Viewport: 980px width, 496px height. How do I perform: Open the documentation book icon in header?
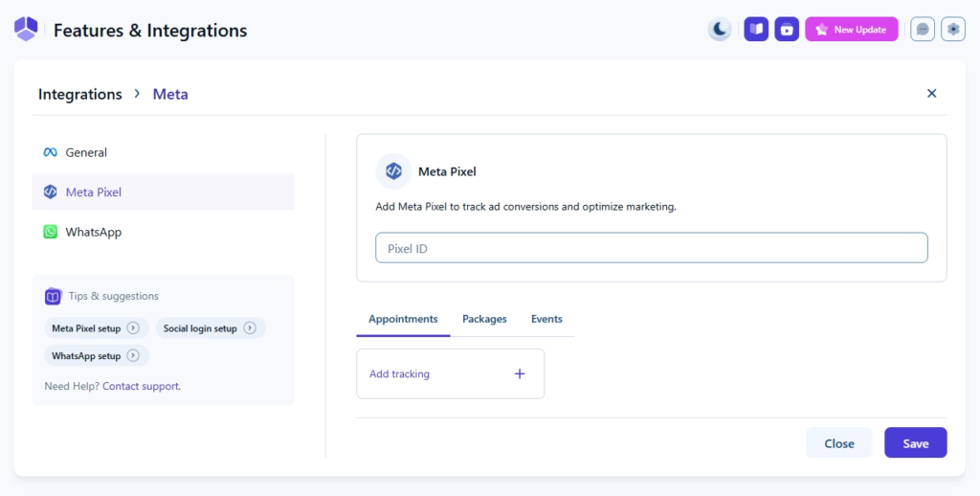point(756,30)
